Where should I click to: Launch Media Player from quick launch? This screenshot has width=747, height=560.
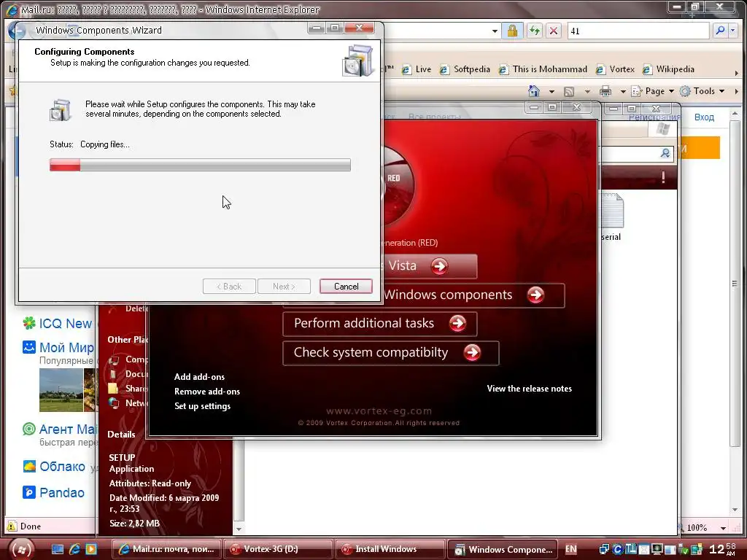(x=91, y=549)
